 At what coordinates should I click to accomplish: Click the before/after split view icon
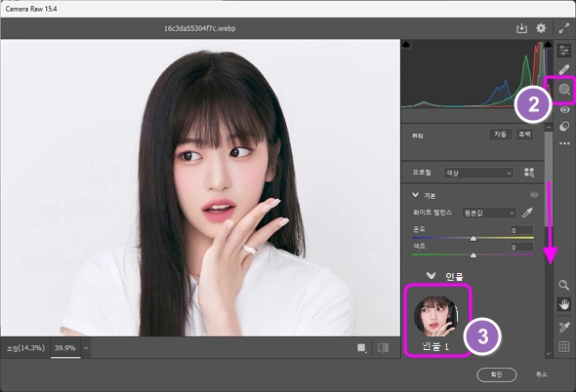(x=383, y=347)
